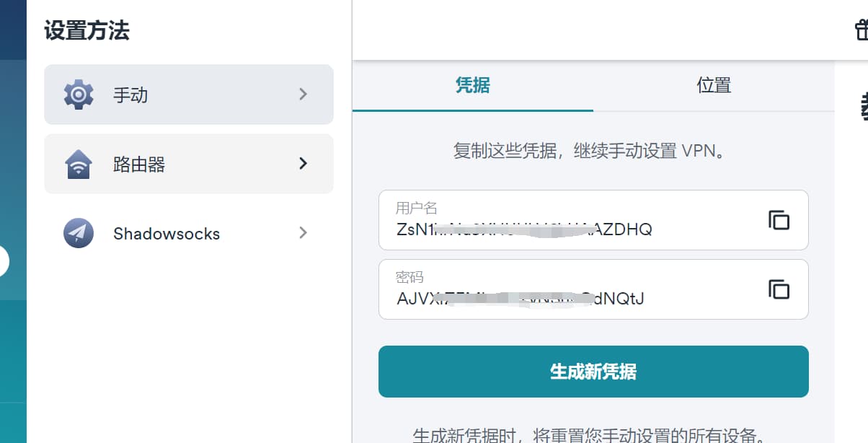
Task: Expand the Shadowsocks row chevron arrow
Action: click(x=303, y=233)
